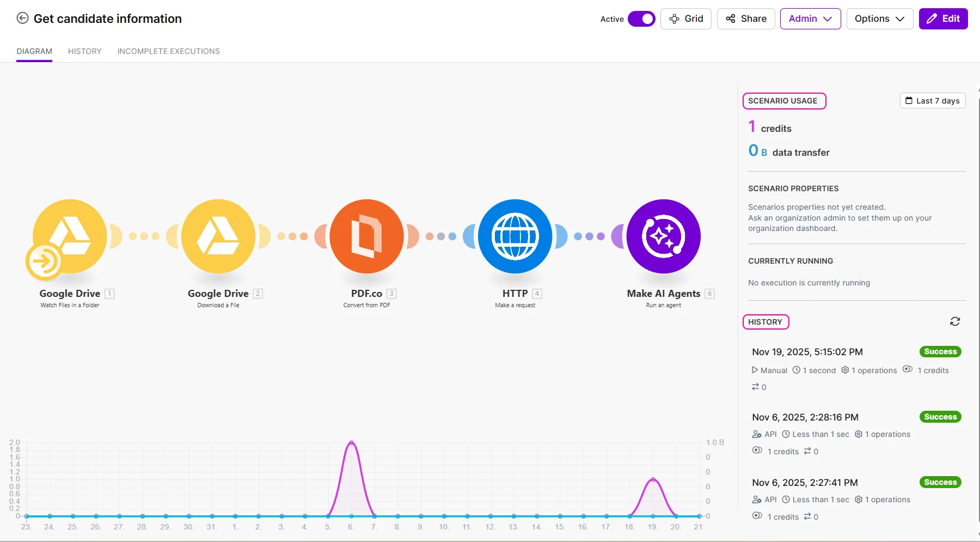This screenshot has width=980, height=542.
Task: Click the 0 B data transfer value
Action: click(789, 151)
